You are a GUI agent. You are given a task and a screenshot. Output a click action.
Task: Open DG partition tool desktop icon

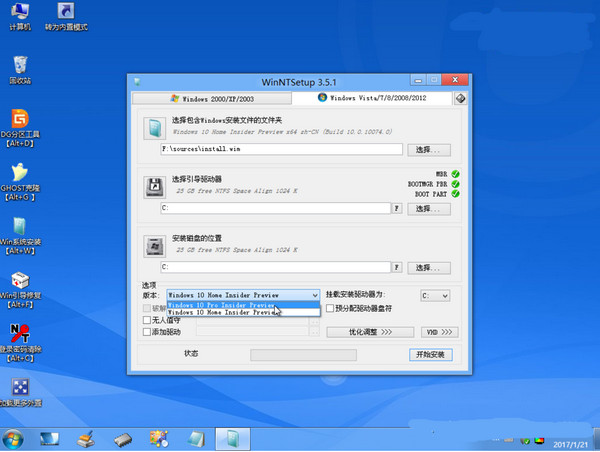click(19, 124)
